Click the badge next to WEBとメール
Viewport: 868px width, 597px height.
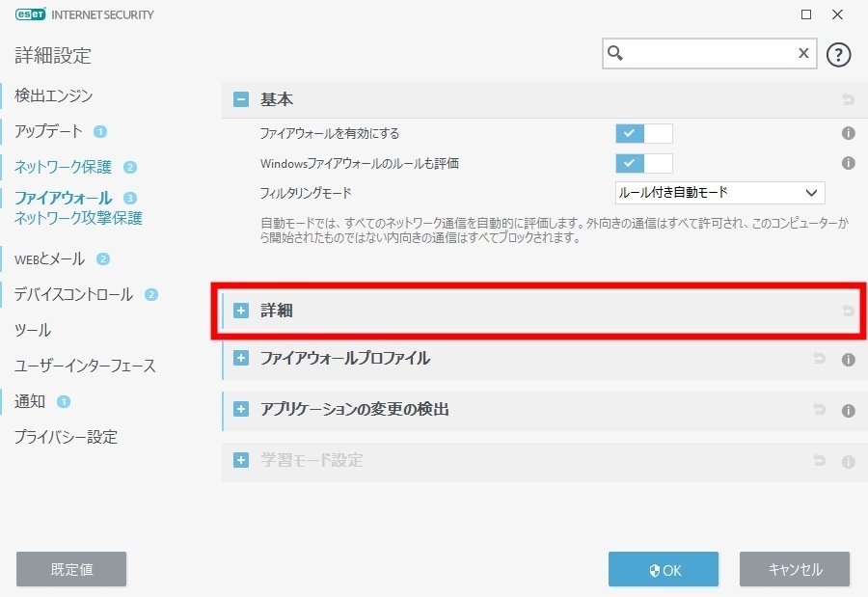(103, 259)
